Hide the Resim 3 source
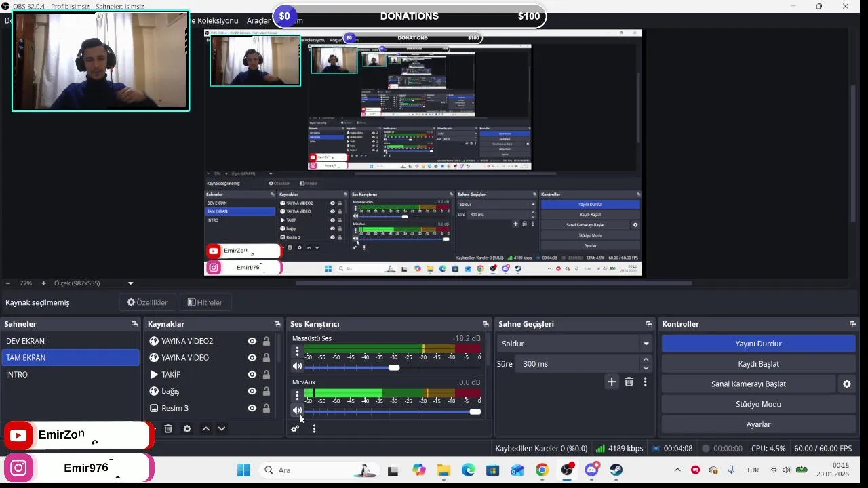The height and width of the screenshot is (488, 868). click(252, 408)
